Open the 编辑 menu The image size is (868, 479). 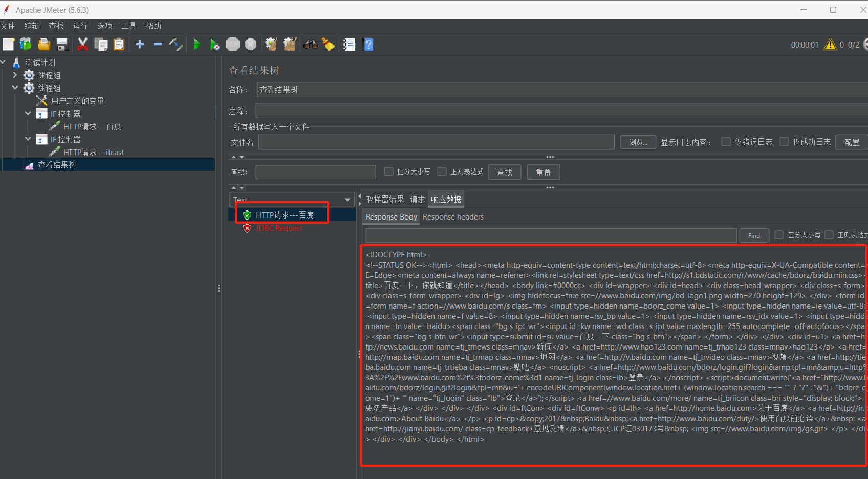click(32, 26)
